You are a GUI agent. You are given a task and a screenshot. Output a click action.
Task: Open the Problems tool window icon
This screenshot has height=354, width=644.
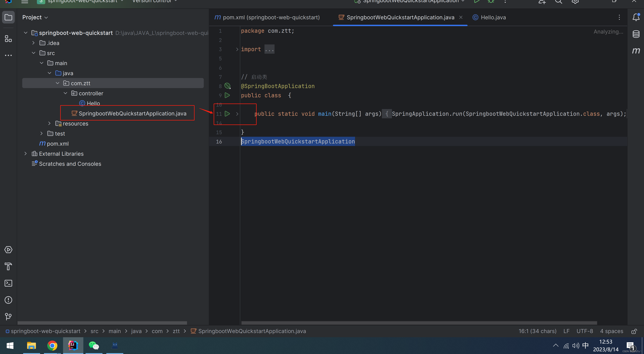[x=8, y=300]
